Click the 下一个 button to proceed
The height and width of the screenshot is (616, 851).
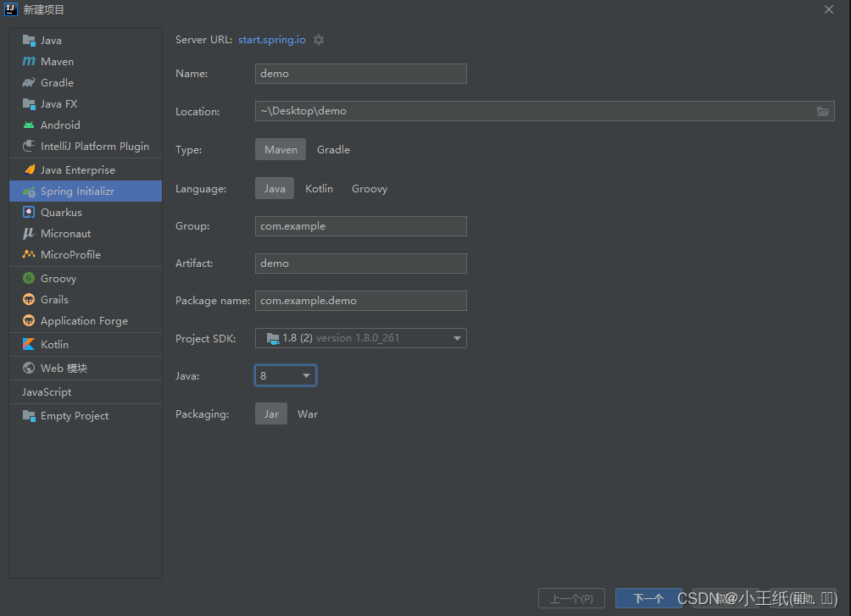[648, 597]
